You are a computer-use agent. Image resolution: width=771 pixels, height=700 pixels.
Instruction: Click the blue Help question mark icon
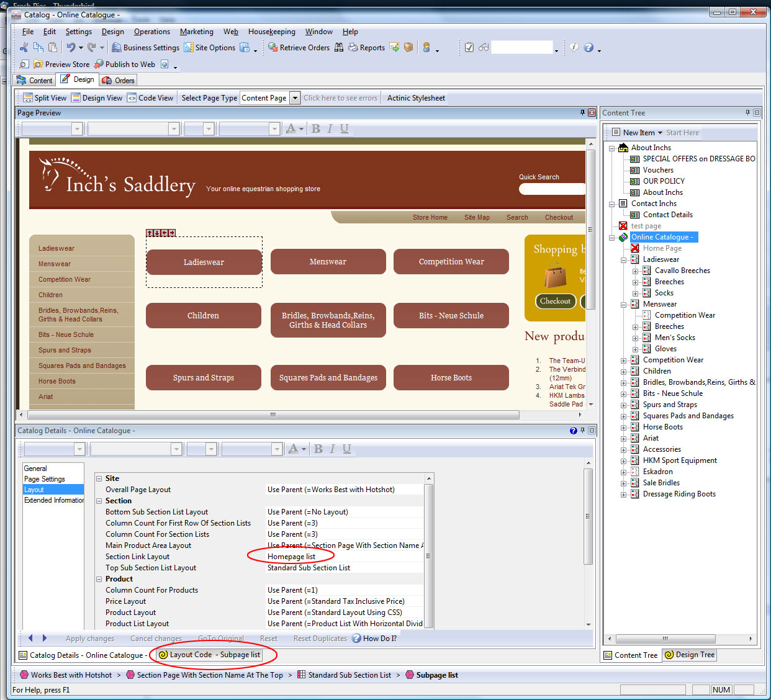[x=588, y=47]
